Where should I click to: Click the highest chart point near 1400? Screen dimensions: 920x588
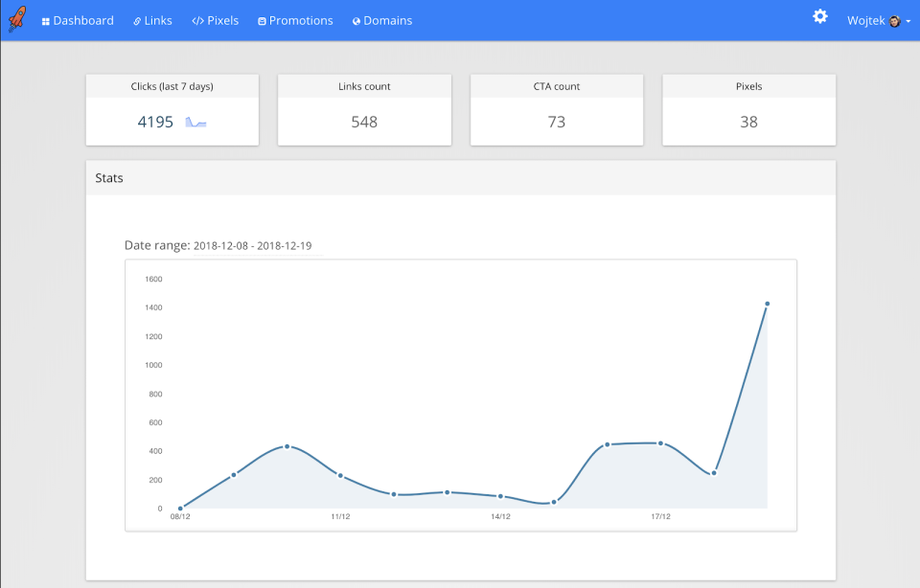(x=767, y=304)
